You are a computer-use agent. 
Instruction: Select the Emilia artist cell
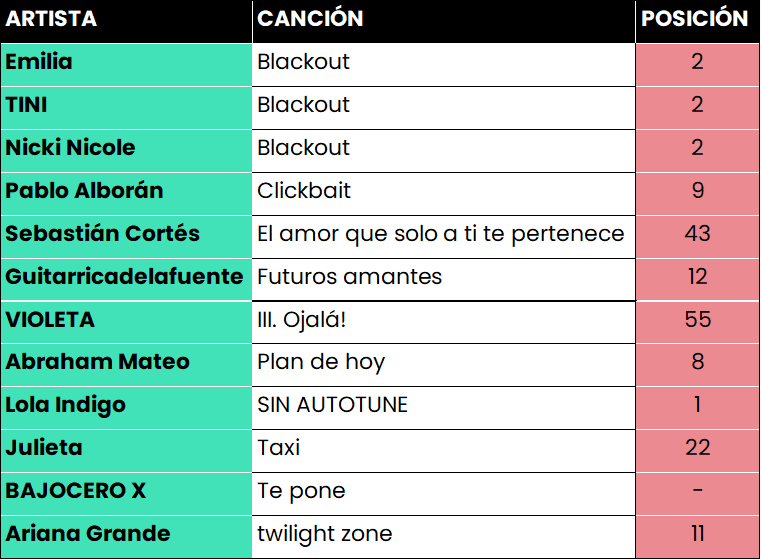click(126, 65)
